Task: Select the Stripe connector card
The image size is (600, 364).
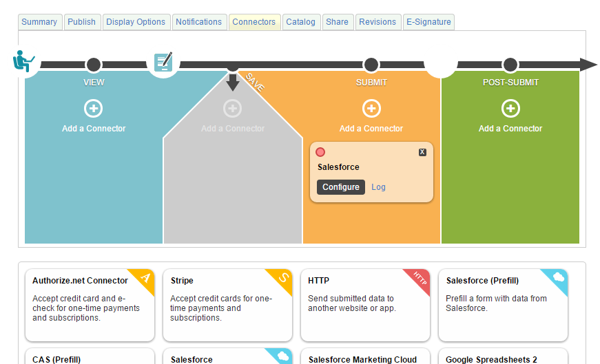Action: (x=228, y=305)
